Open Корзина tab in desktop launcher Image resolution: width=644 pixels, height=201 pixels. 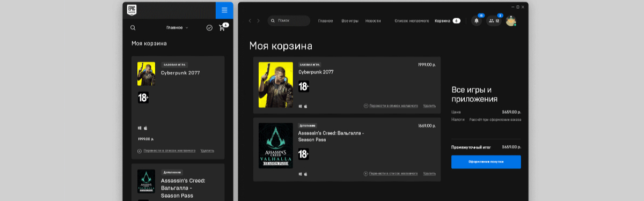point(447,21)
